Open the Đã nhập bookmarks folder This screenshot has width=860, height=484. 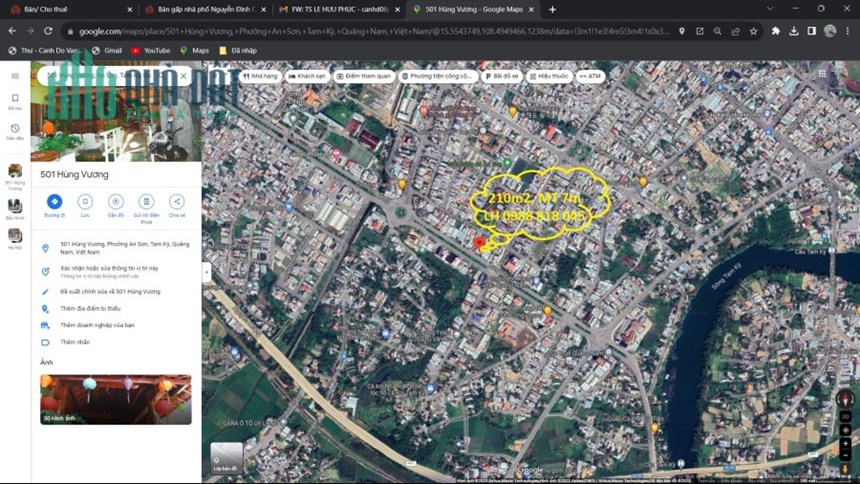(x=238, y=50)
